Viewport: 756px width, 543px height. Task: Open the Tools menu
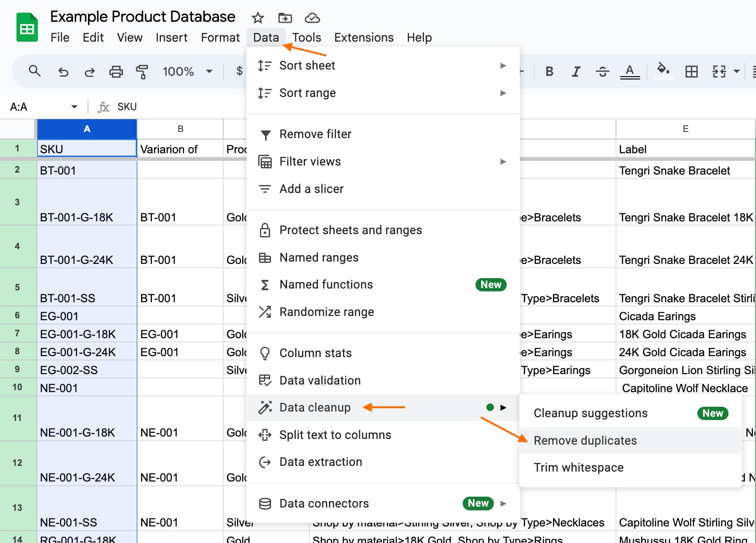[x=307, y=37]
